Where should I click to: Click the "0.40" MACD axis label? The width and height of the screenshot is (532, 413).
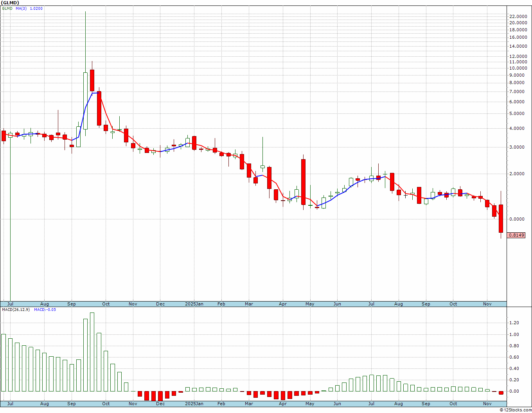point(514,368)
